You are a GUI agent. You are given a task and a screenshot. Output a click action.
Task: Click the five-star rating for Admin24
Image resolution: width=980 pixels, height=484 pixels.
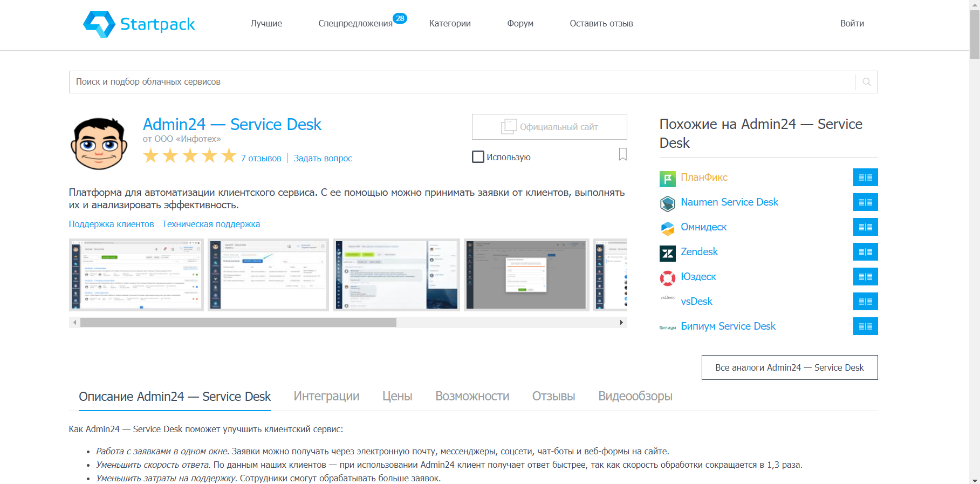pyautogui.click(x=190, y=156)
